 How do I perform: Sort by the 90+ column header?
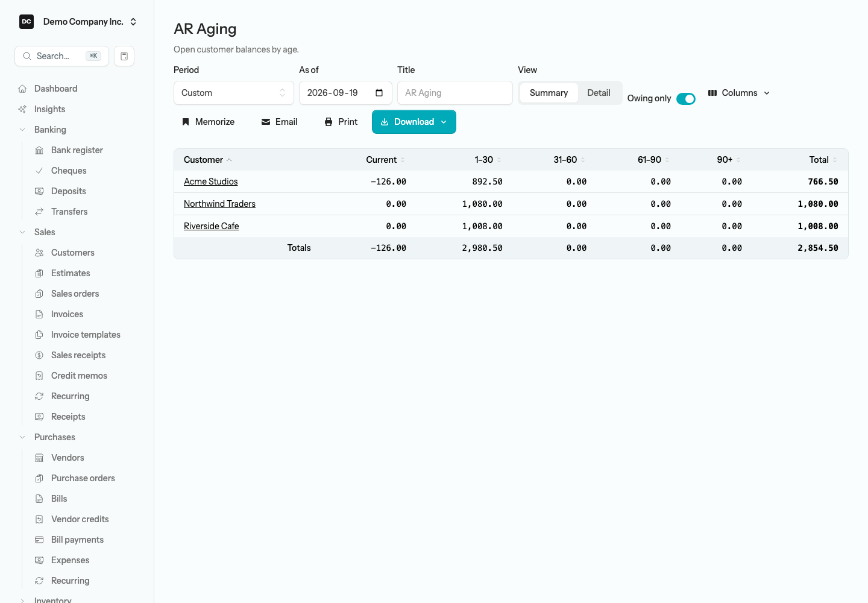click(729, 160)
